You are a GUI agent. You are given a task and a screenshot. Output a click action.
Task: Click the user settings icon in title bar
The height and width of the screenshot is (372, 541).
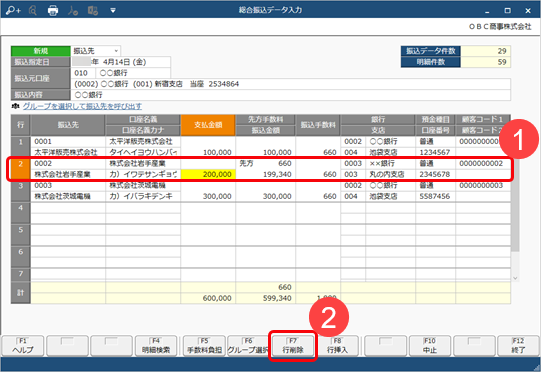point(73,11)
